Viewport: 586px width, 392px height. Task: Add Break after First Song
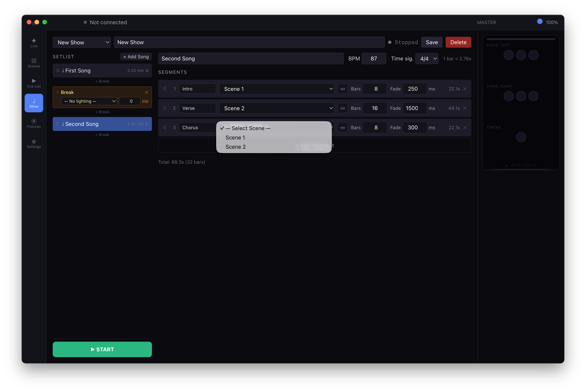pos(102,81)
